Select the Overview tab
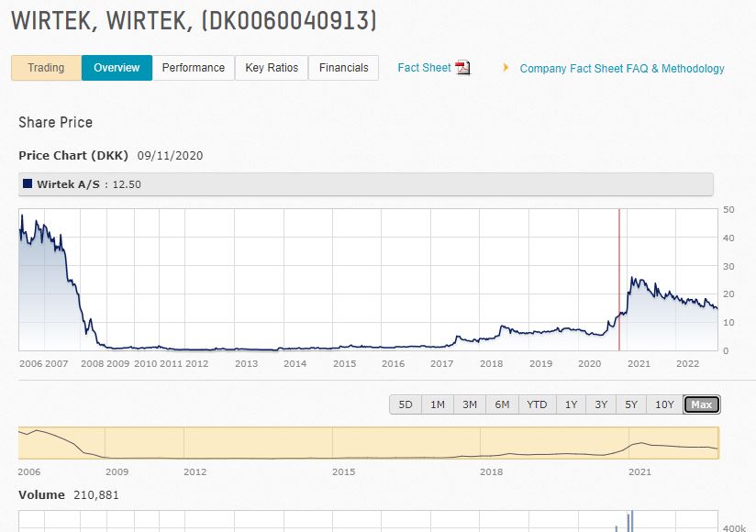This screenshot has height=532, width=756. (117, 68)
